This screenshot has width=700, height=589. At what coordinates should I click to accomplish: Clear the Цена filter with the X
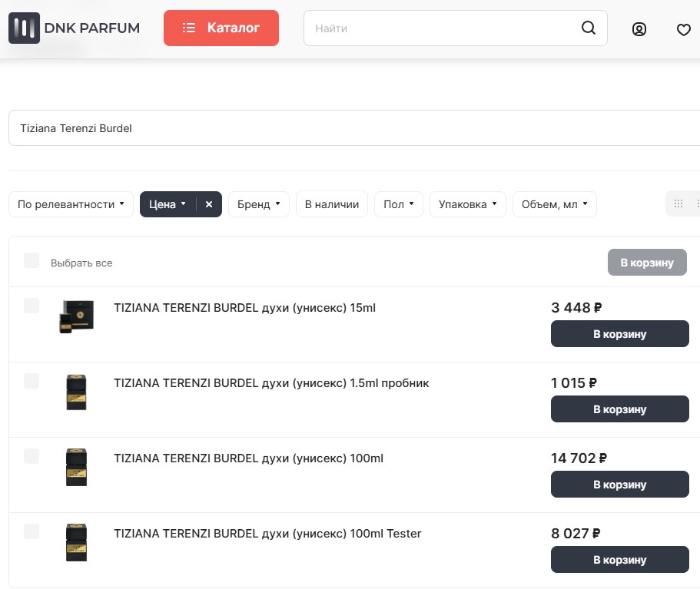(209, 204)
